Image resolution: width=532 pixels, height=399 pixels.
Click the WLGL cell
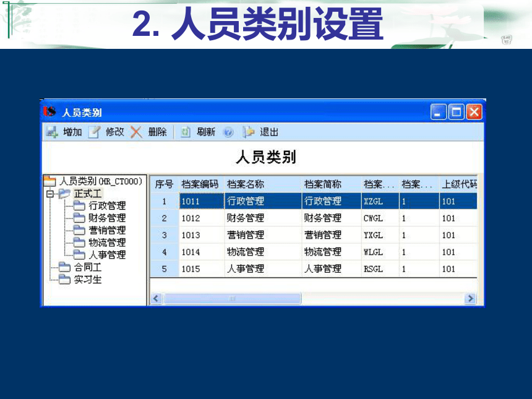coord(380,252)
